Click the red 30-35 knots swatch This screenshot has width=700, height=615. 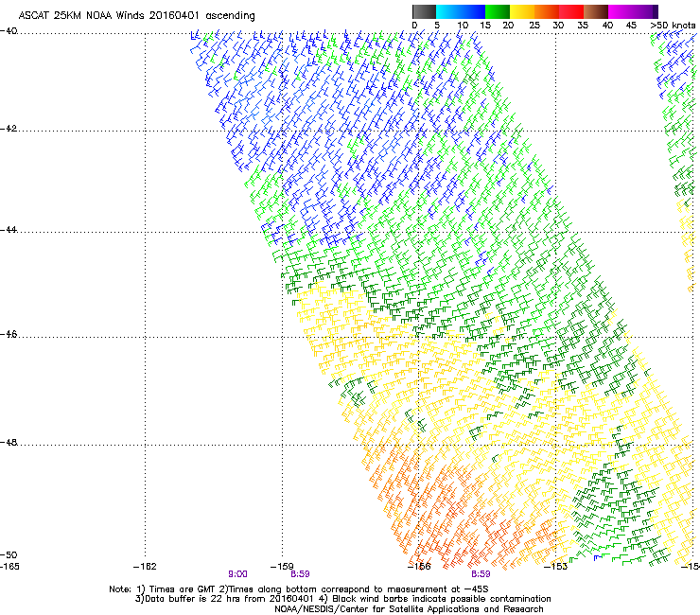coord(571,11)
